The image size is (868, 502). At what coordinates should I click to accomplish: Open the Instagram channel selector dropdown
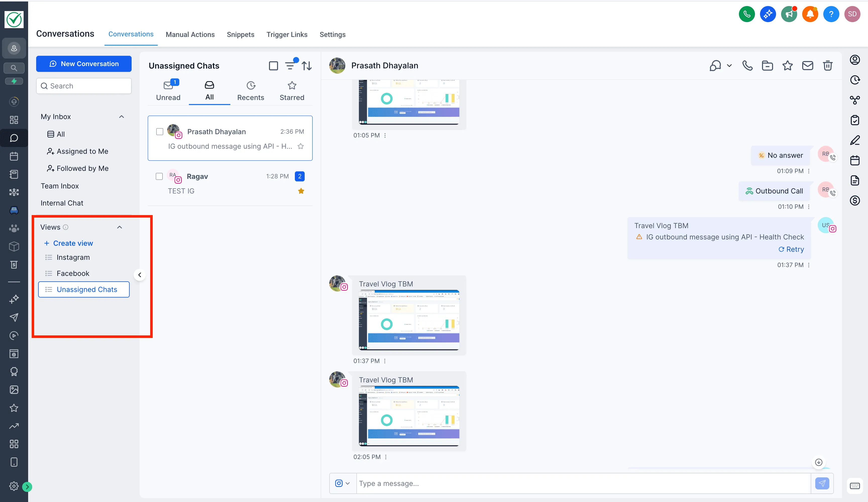[342, 483]
